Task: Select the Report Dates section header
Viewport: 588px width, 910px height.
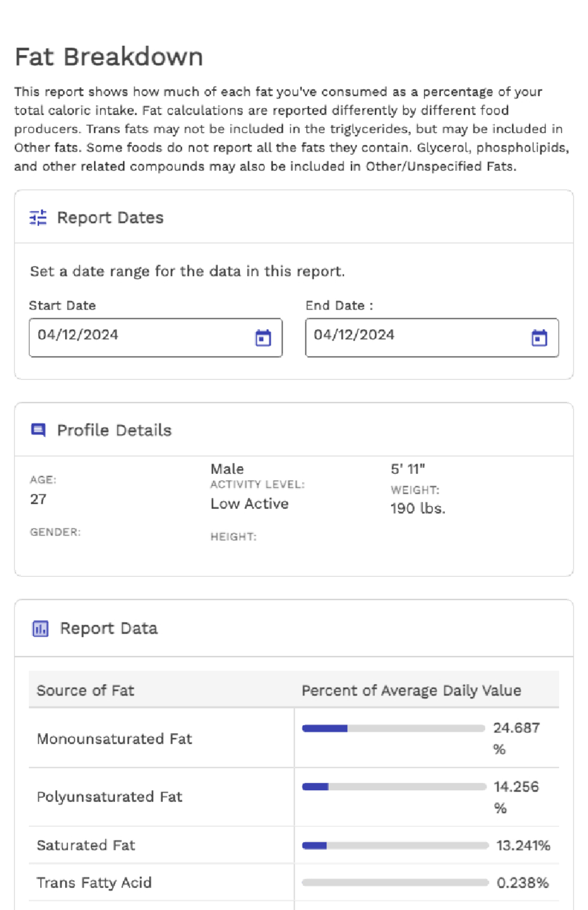Action: click(110, 218)
